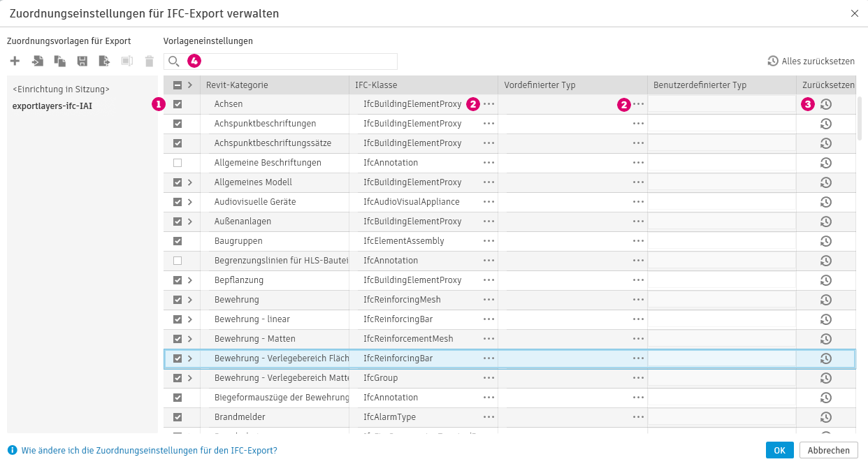Screen dimensions: 868x464
Task: Reset the Achsen row with its history icon
Action: (x=825, y=104)
